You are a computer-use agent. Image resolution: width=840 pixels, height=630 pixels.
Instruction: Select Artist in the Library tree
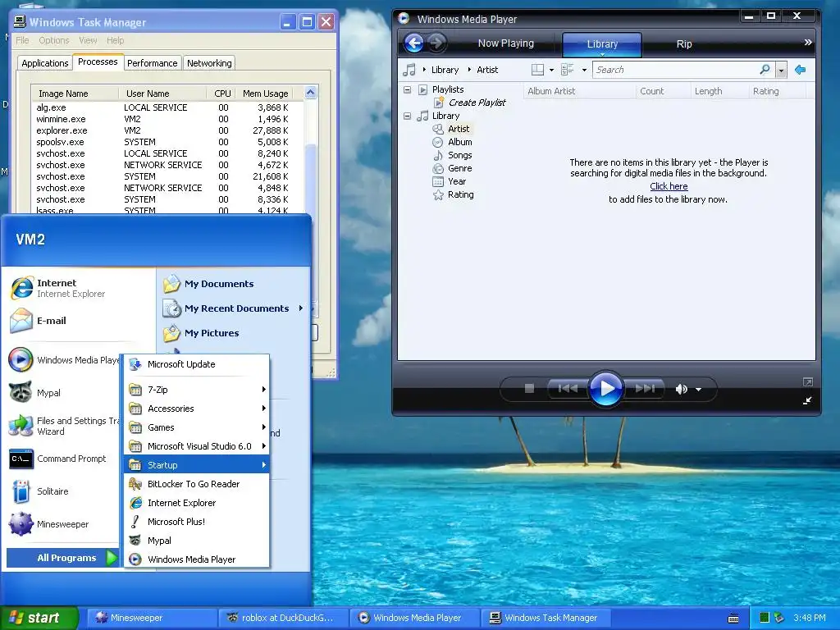[x=459, y=129]
